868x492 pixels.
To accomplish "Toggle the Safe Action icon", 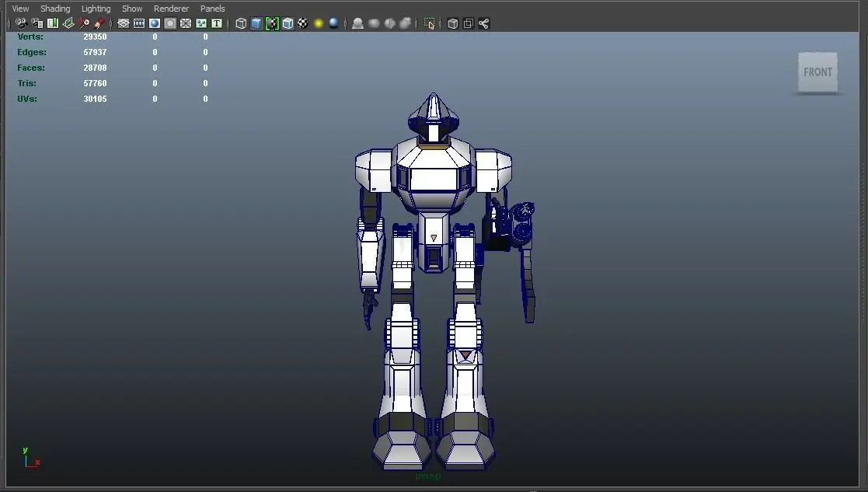I will coord(201,23).
